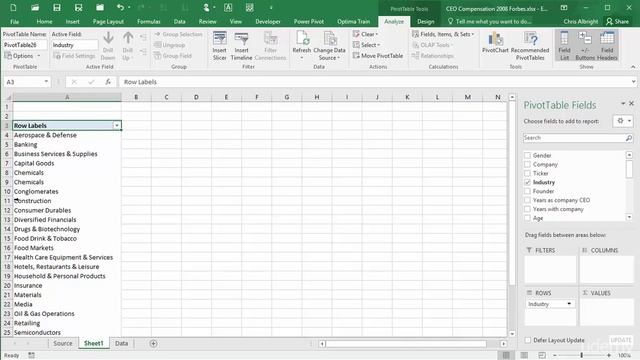Open the Select dropdown

point(367,45)
